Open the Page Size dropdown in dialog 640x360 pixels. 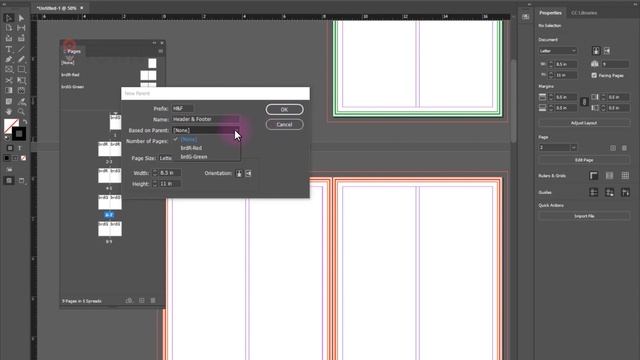click(x=166, y=158)
